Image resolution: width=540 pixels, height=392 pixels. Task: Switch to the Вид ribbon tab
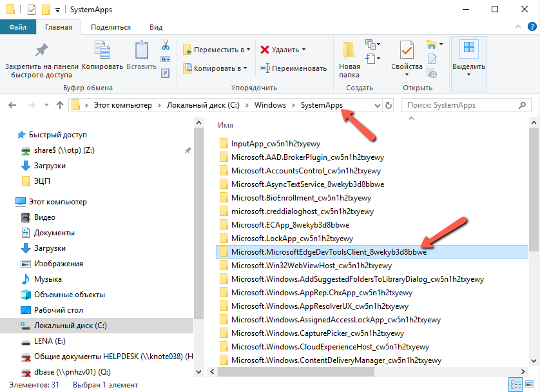coord(156,27)
